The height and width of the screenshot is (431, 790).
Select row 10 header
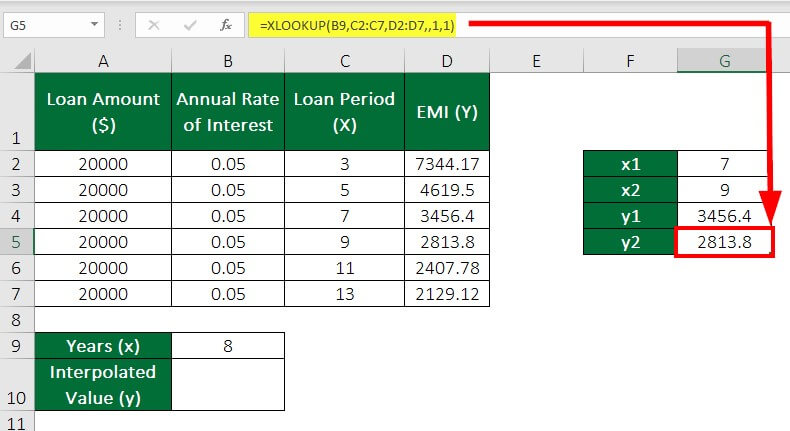(x=16, y=385)
